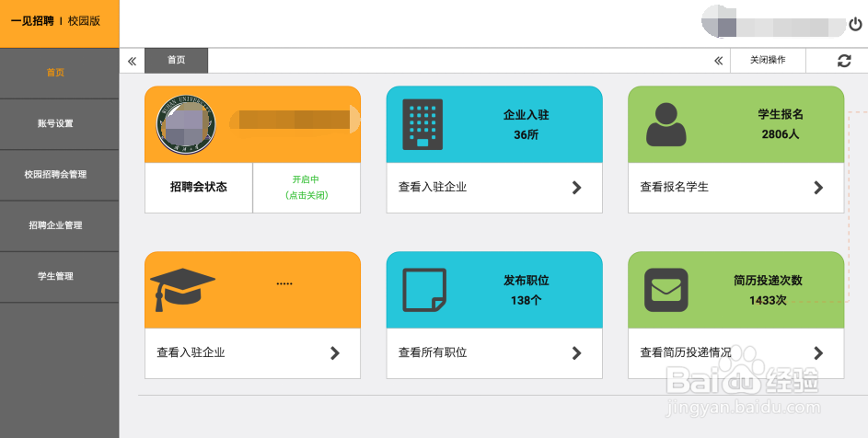The width and height of the screenshot is (868, 438).
Task: Click 查看入驻企业 link under orange cap card
Action: click(191, 352)
